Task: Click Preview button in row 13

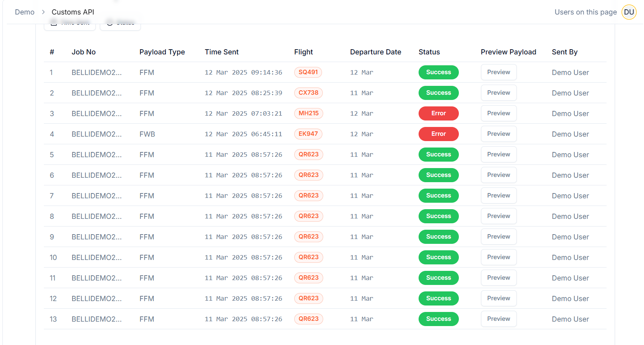Action: click(498, 319)
